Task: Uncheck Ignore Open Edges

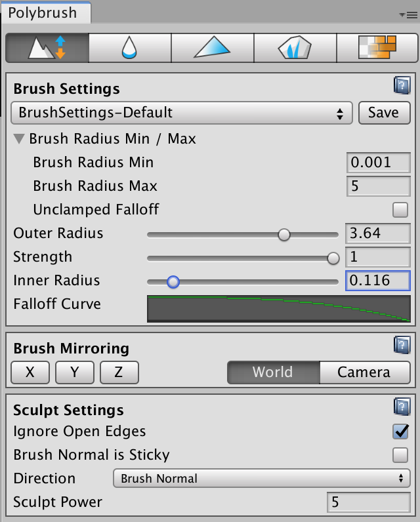Action: click(x=400, y=432)
